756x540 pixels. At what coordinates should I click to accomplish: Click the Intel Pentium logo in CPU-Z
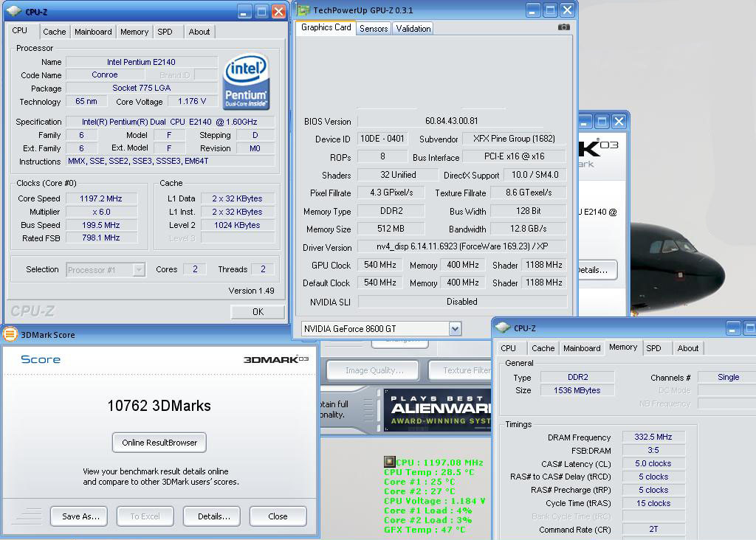(247, 81)
